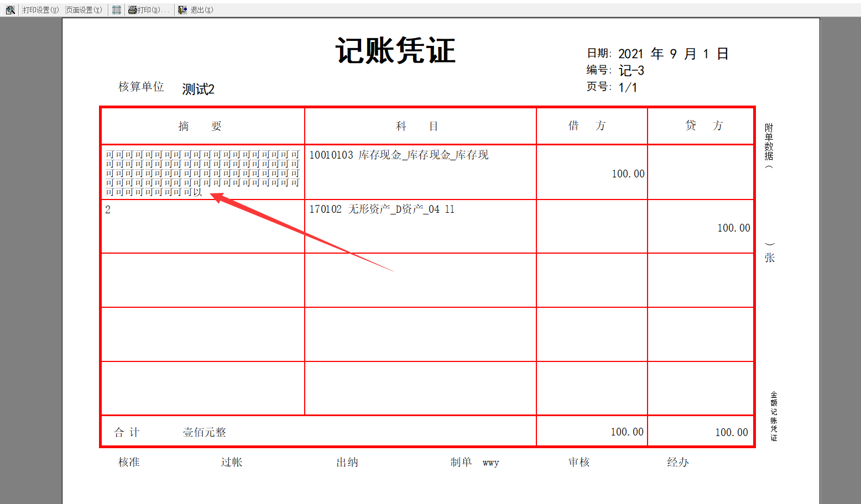Image resolution: width=861 pixels, height=504 pixels.
Task: Click the page margins frame icon
Action: pyautogui.click(x=116, y=10)
